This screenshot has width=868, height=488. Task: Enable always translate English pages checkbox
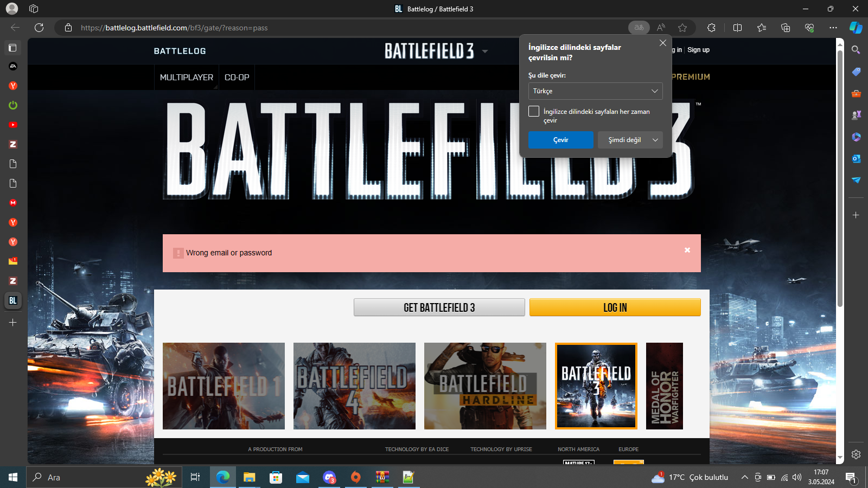534,111
